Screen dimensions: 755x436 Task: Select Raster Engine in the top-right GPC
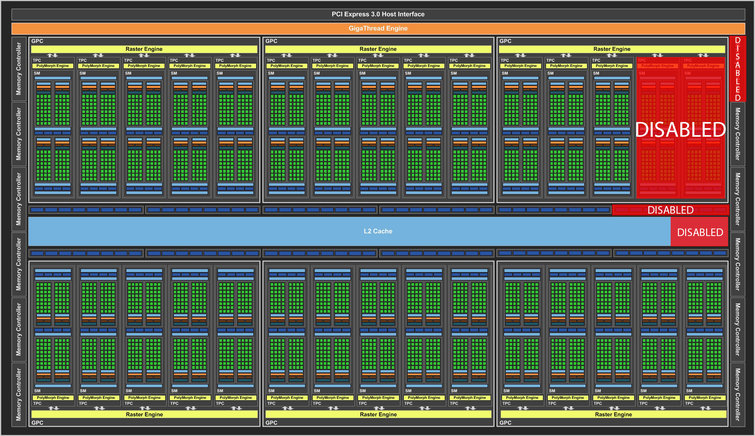click(612, 48)
